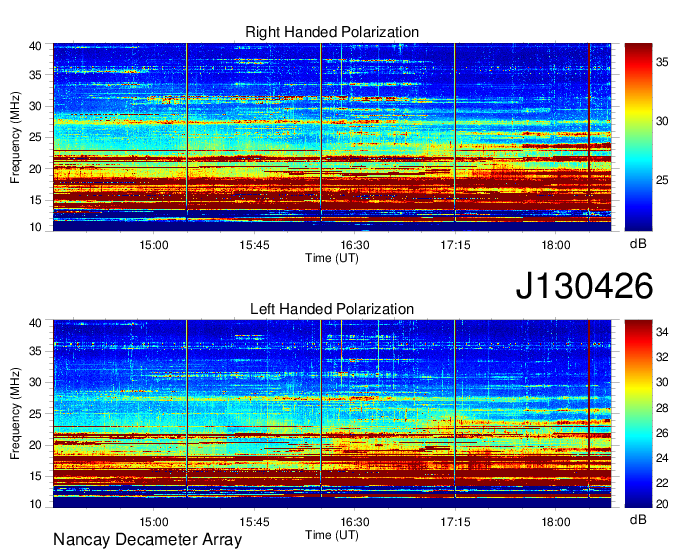Click the 15 MHz label on Left Handed plot
The width and height of the screenshot is (680, 552).
pyautogui.click(x=35, y=476)
